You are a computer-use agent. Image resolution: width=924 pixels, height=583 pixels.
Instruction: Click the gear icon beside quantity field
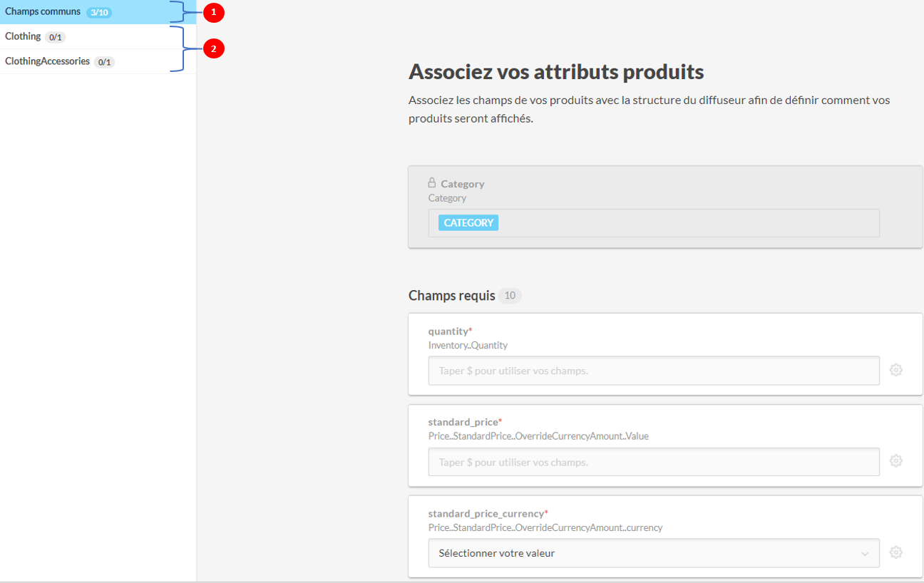(896, 370)
